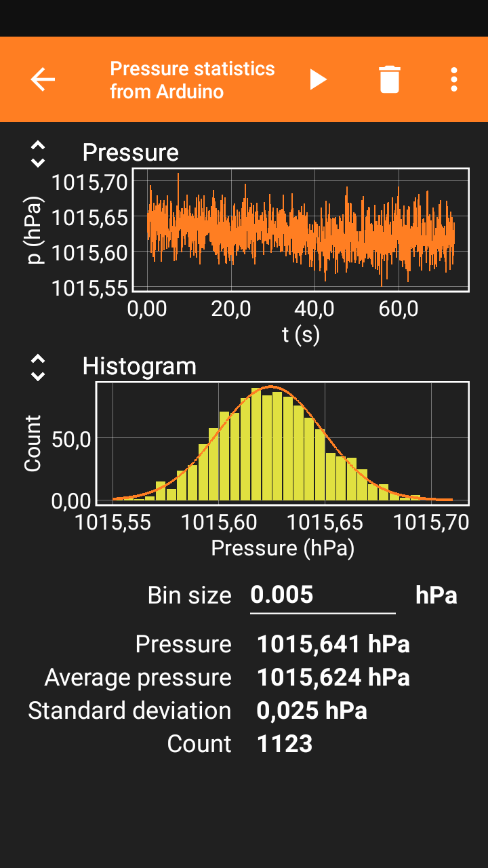The height and width of the screenshot is (868, 488).
Task: Tap the Count value 1123
Action: (x=285, y=744)
